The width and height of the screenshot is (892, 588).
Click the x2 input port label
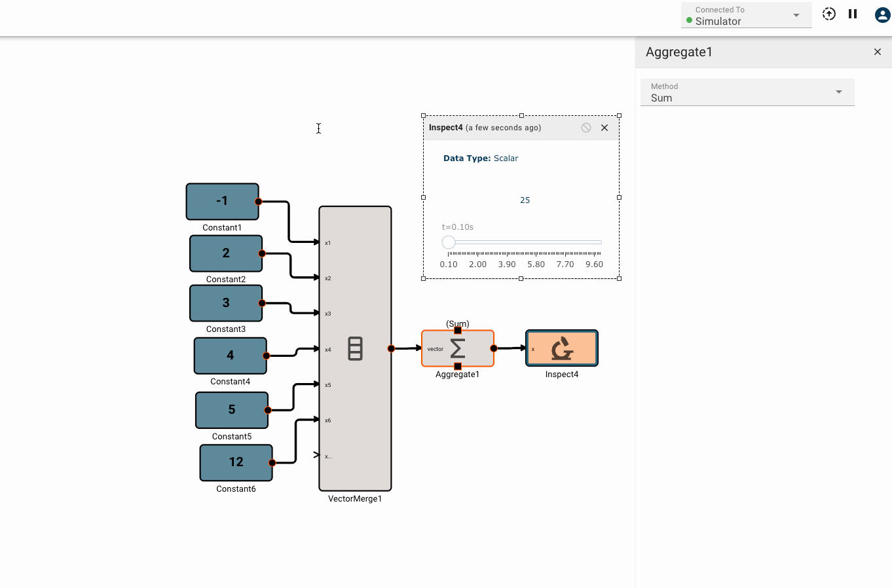click(327, 278)
